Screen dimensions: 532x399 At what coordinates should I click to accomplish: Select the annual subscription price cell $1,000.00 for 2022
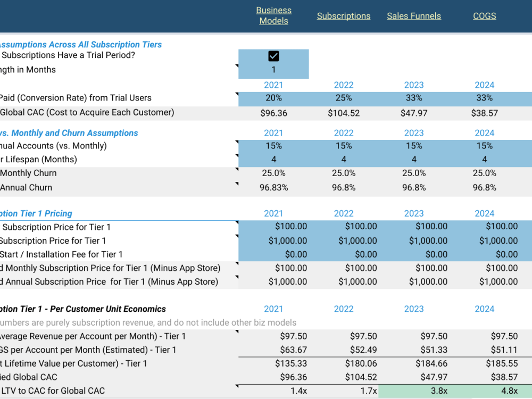pos(344,240)
